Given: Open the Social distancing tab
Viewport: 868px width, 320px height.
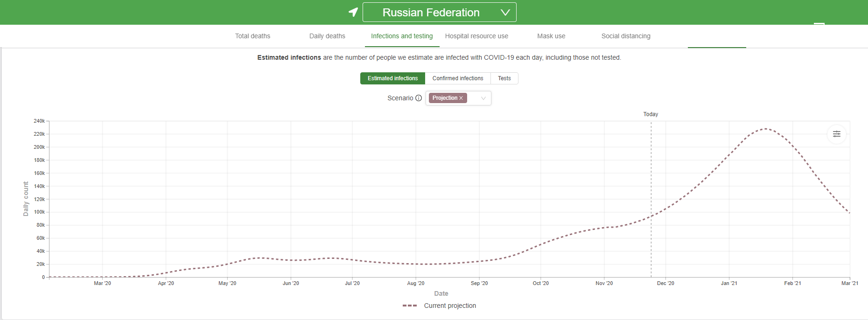Looking at the screenshot, I should [x=625, y=36].
